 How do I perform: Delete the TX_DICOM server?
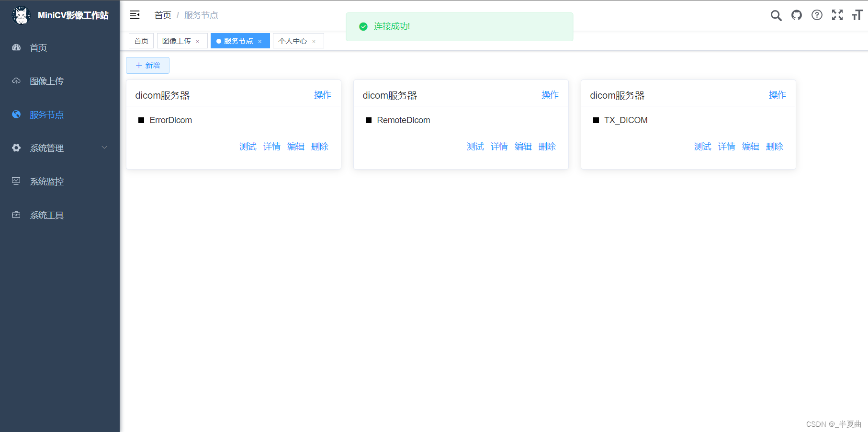[x=774, y=147]
